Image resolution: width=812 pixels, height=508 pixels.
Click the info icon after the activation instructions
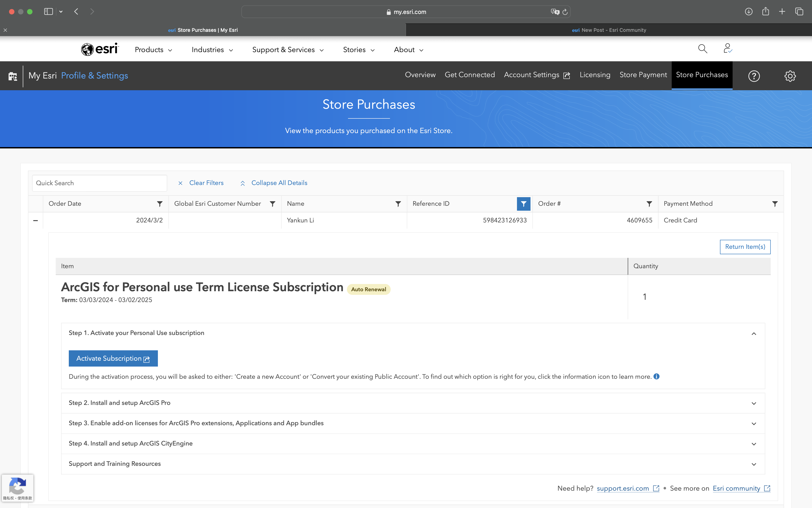point(656,377)
